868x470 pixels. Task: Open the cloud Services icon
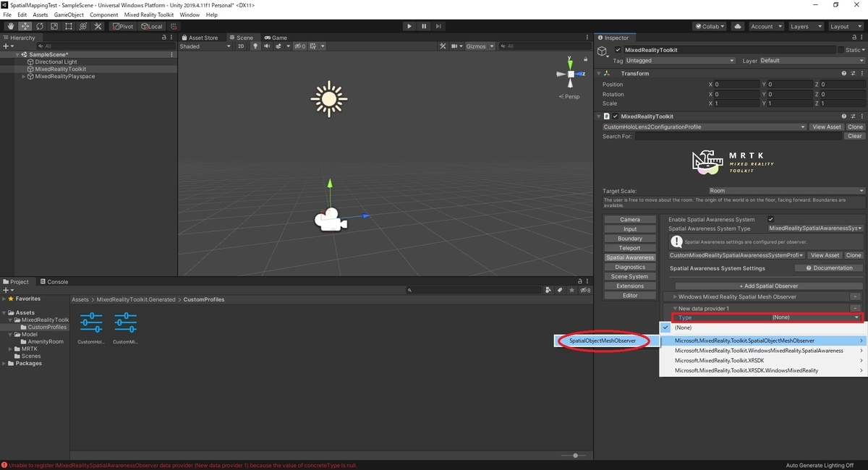pos(737,26)
